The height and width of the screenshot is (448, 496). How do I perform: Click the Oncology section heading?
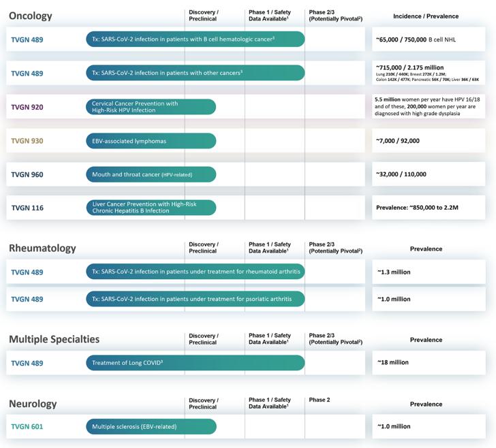pyautogui.click(x=30, y=16)
